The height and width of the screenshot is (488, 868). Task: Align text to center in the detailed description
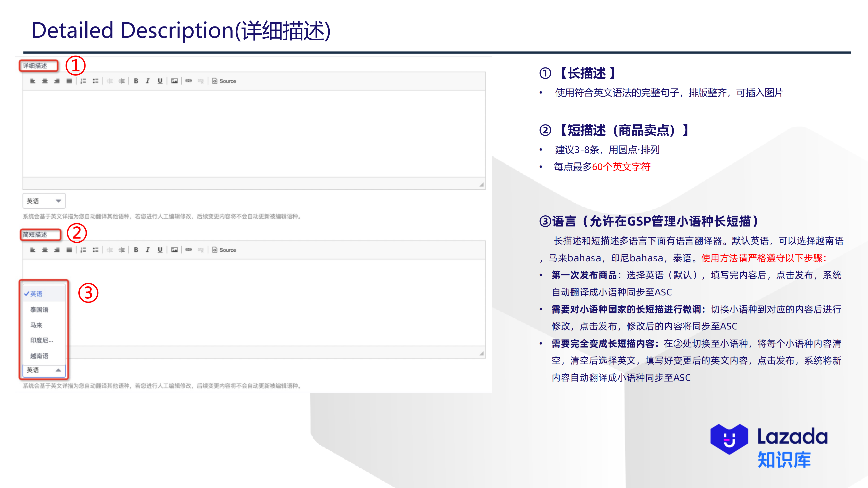point(45,81)
